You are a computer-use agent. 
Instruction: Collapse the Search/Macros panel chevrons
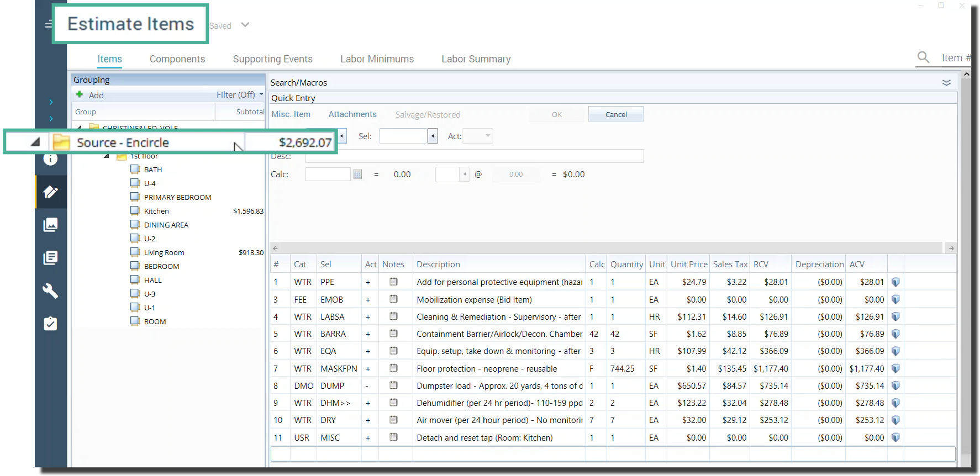946,82
